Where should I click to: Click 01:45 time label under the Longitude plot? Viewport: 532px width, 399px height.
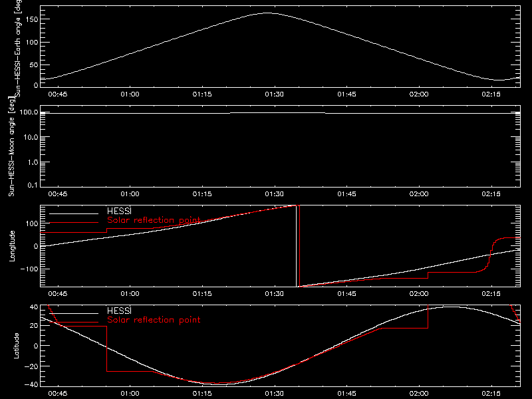(x=346, y=293)
